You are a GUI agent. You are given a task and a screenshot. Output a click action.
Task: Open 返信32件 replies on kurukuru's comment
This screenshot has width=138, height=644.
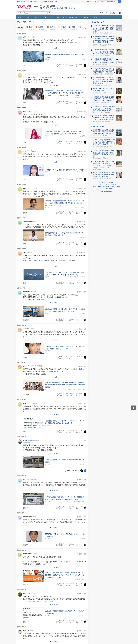[x=26, y=320]
